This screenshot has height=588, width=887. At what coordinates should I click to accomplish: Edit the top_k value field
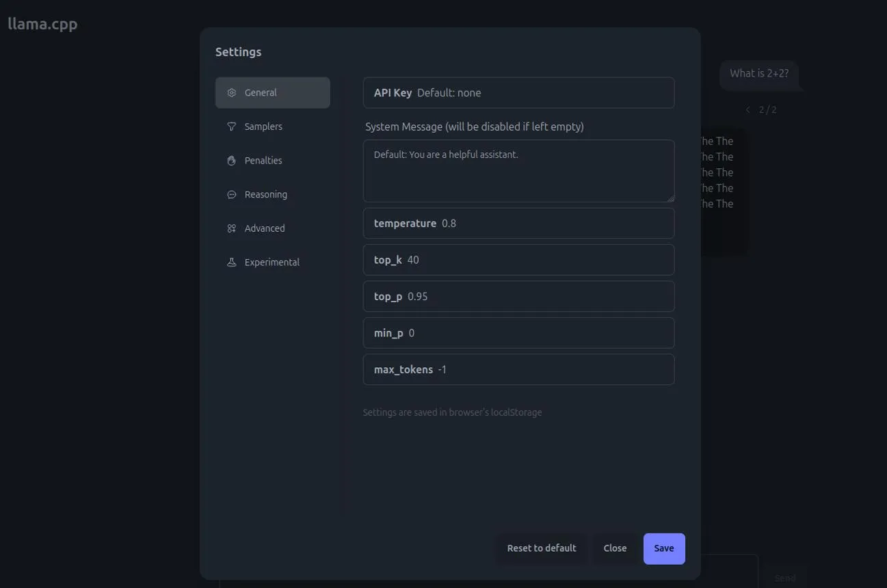point(519,260)
